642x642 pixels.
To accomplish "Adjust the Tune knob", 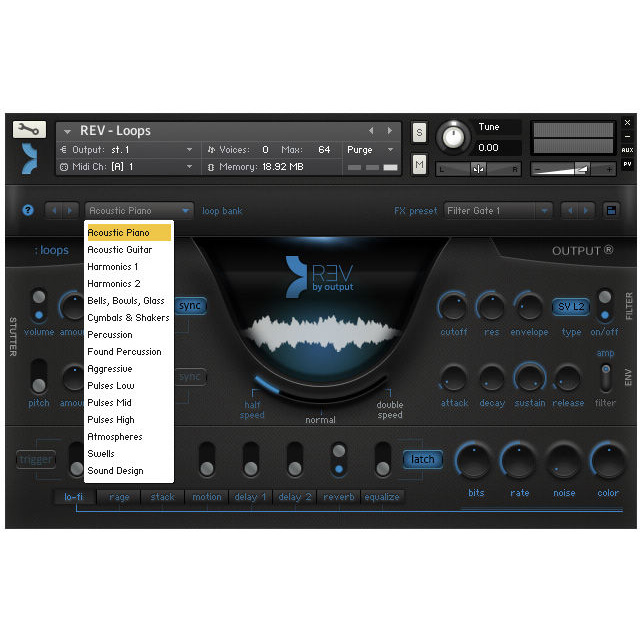I will click(453, 137).
